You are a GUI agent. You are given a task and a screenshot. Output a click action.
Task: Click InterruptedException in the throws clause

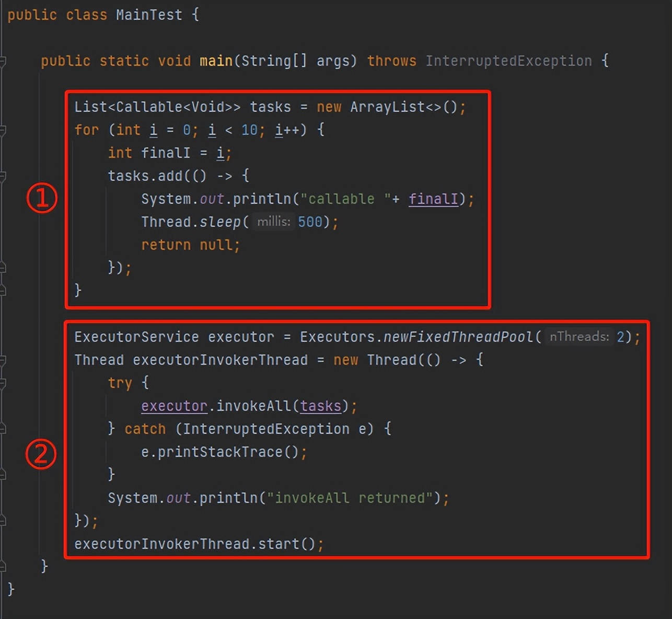pyautogui.click(x=508, y=61)
